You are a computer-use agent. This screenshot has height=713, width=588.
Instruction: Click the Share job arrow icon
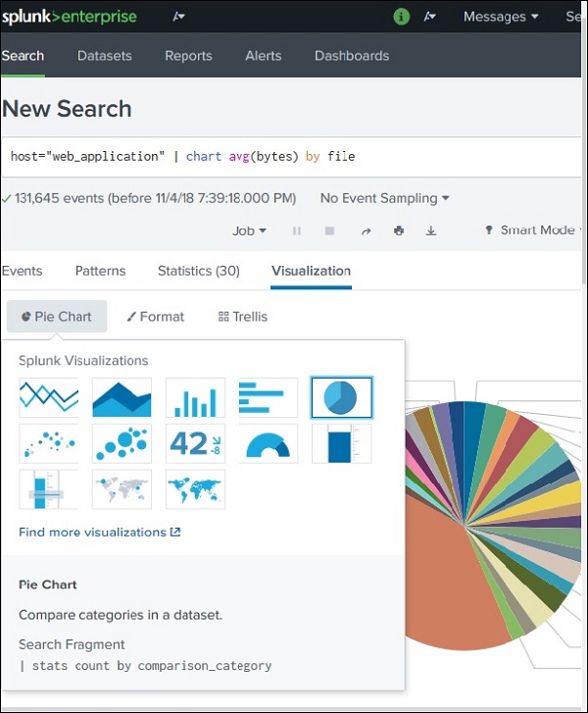coord(367,230)
